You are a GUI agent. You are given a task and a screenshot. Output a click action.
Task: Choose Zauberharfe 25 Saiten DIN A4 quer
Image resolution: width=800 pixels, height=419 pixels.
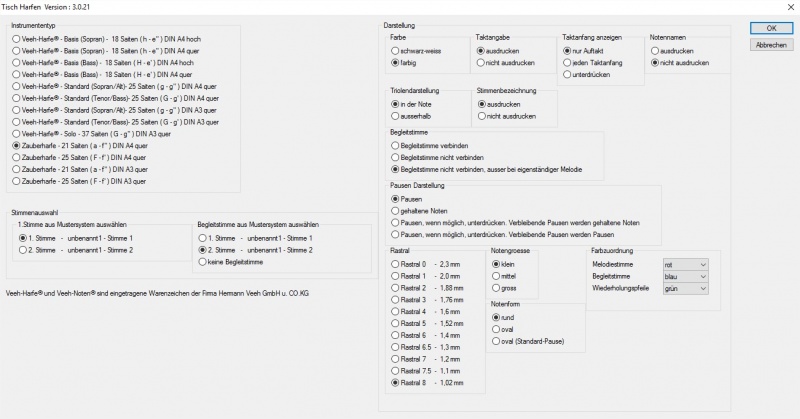coord(17,158)
